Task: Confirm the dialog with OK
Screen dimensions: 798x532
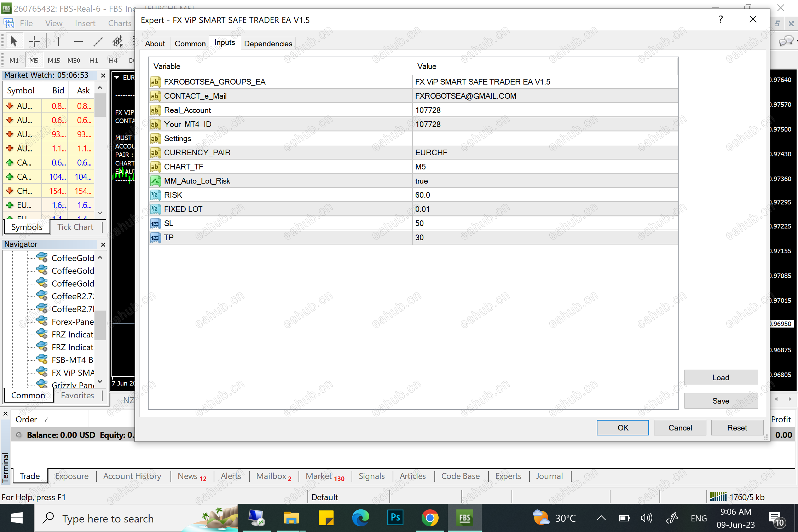Action: click(623, 428)
